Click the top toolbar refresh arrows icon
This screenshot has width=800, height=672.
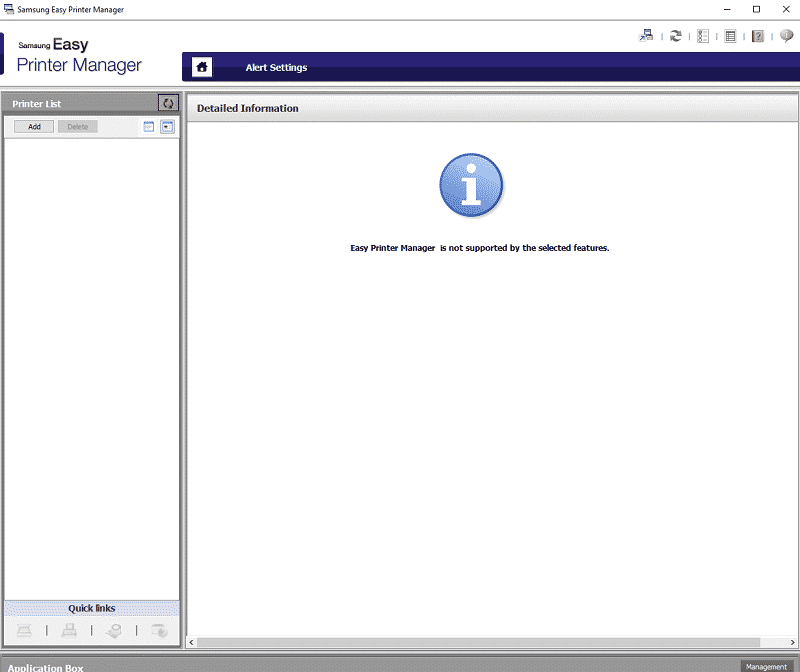coord(676,36)
